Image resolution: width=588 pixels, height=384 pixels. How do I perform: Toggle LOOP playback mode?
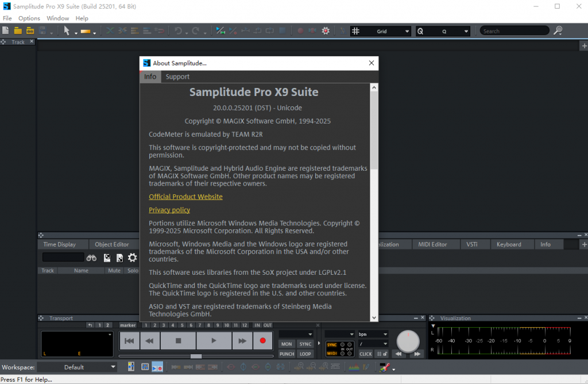pos(305,354)
